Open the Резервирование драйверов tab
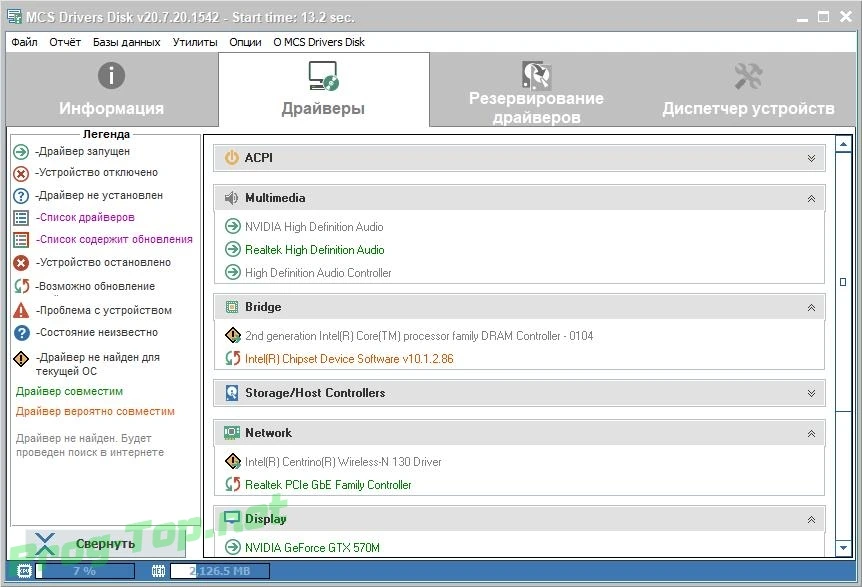The width and height of the screenshot is (862, 587). tap(536, 89)
